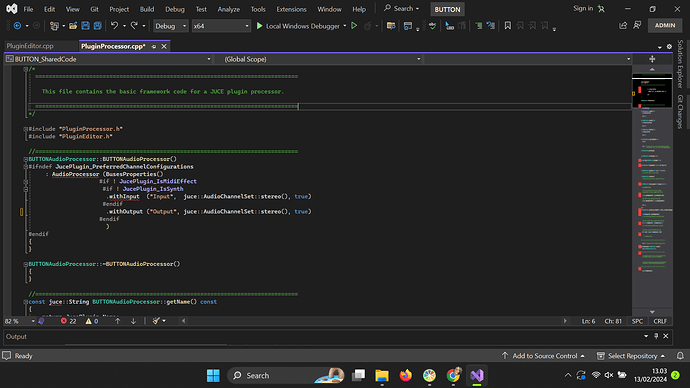The width and height of the screenshot is (690, 388).
Task: Click the Find in Files icon
Action: pyautogui.click(x=391, y=26)
